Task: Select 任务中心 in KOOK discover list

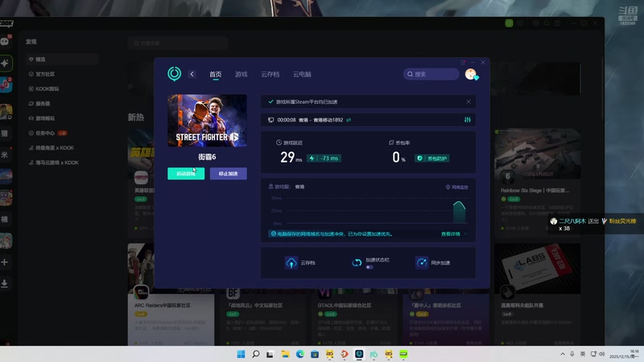Action: point(63,133)
